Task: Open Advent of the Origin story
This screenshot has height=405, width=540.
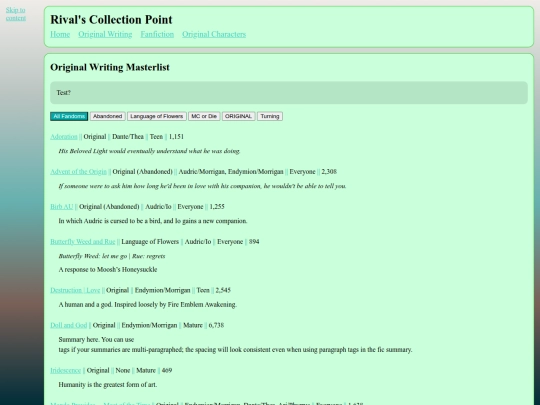Action: pos(78,172)
